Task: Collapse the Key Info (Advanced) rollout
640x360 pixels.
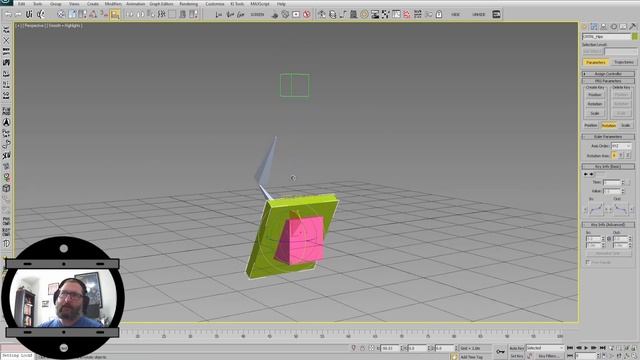Action: pos(608,225)
